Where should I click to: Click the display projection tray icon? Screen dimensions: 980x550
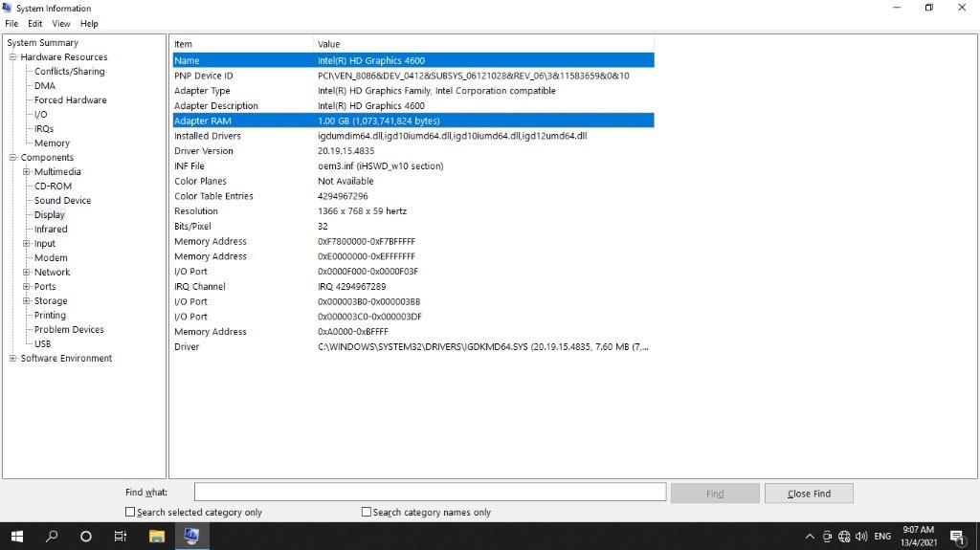827,537
